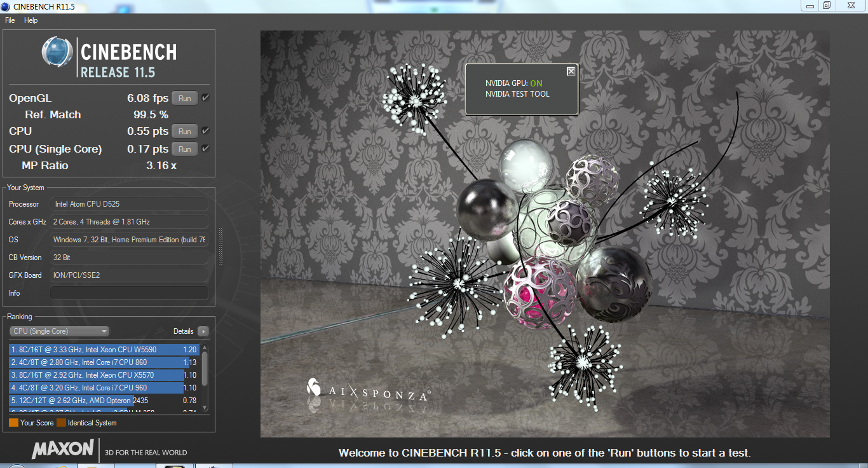This screenshot has width=868, height=468.
Task: Click the MP Ratio value 3.16 x
Action: pos(161,165)
